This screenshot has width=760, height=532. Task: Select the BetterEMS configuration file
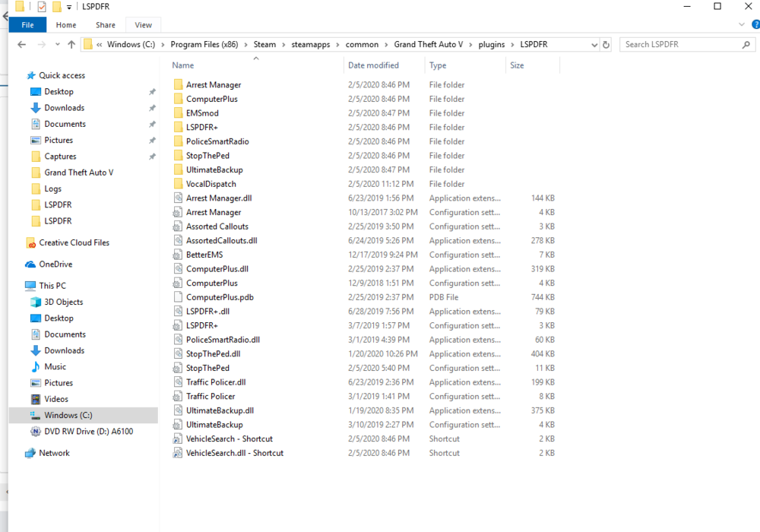[204, 255]
